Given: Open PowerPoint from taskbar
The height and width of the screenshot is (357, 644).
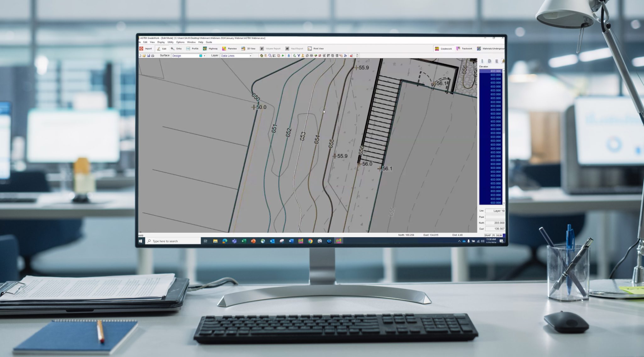Looking at the screenshot, I should pos(253,241).
